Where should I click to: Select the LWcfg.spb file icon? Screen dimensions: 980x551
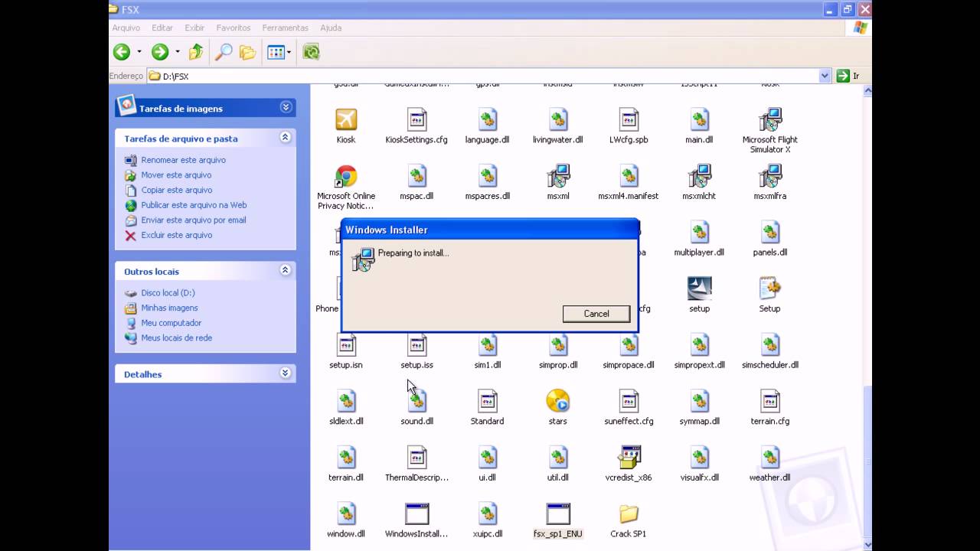tap(629, 119)
